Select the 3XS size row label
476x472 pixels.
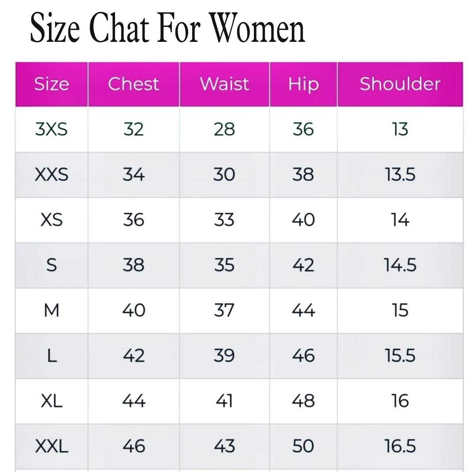coord(52,130)
